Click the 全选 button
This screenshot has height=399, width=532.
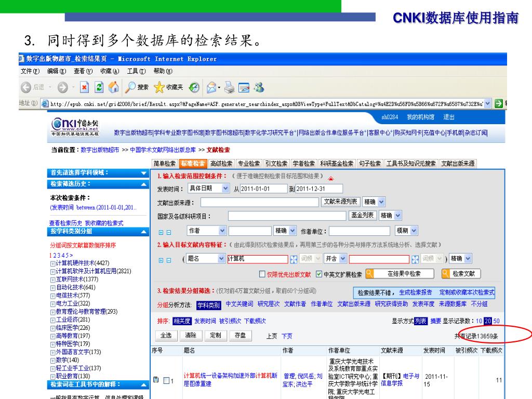pos(166,335)
